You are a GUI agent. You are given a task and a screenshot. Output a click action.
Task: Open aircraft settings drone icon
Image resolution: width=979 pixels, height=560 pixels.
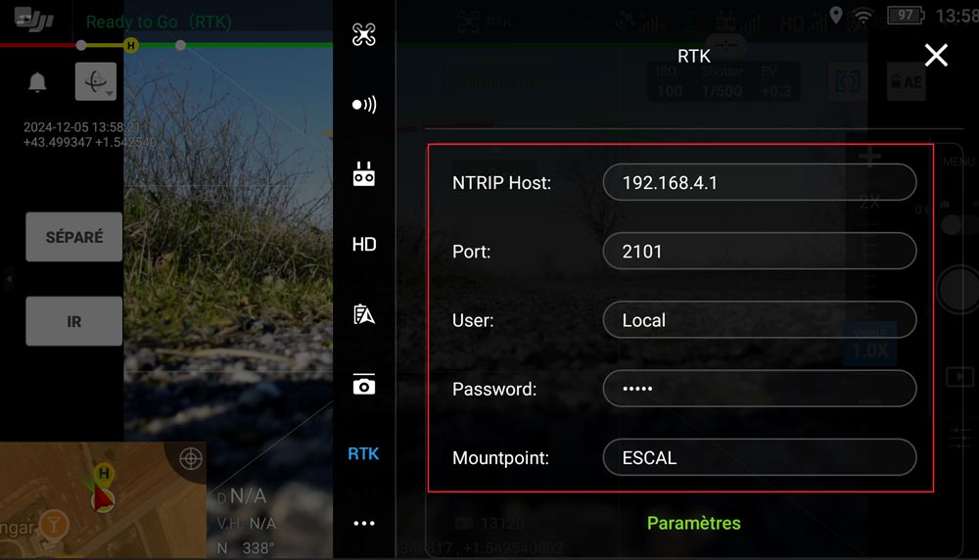point(364,35)
